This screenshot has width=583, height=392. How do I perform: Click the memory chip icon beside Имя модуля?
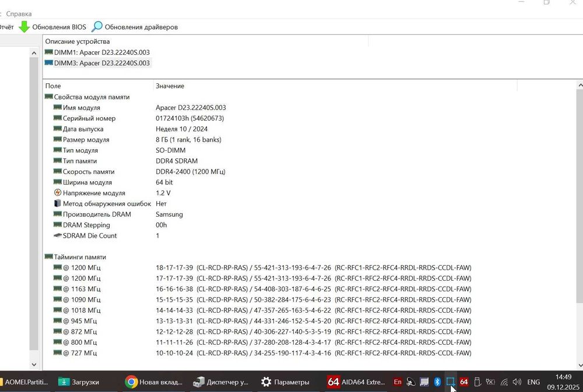[57, 107]
